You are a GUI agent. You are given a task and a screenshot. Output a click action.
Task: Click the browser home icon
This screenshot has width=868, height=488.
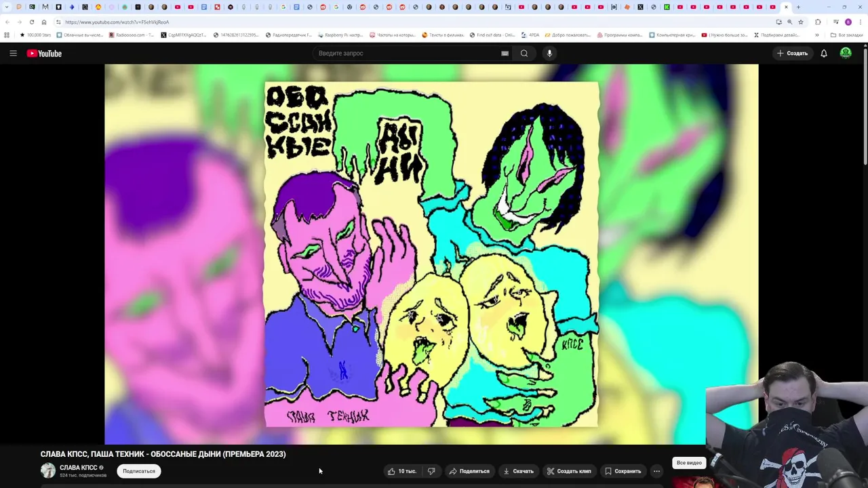point(44,22)
